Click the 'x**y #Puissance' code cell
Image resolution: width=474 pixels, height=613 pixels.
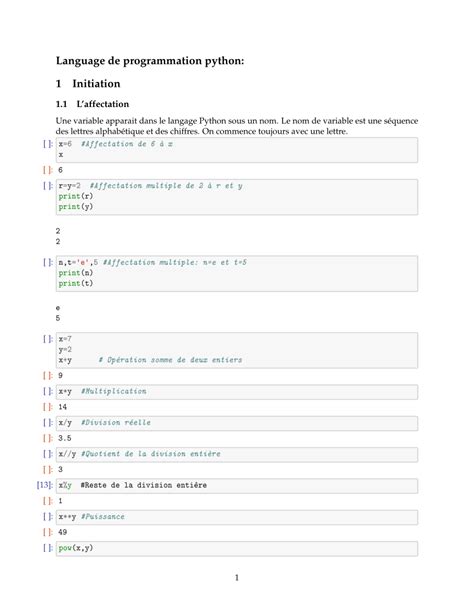[237, 517]
